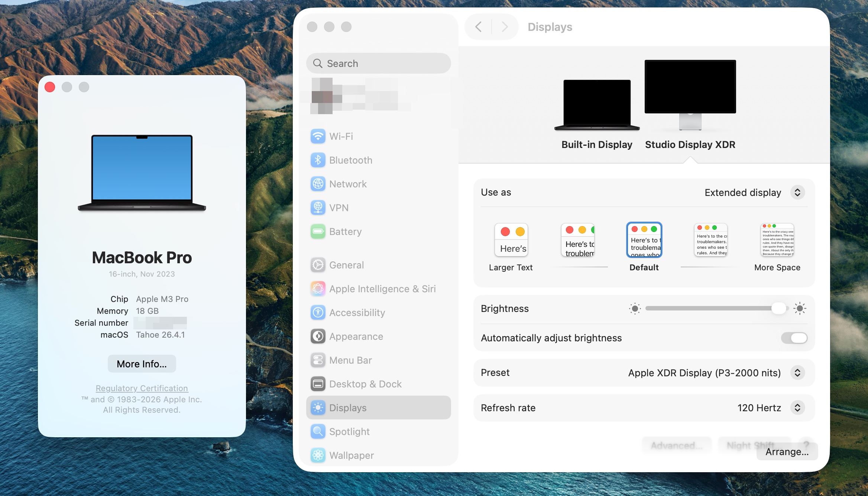The image size is (868, 496).
Task: Choose the Larger Text resolution option
Action: (511, 247)
